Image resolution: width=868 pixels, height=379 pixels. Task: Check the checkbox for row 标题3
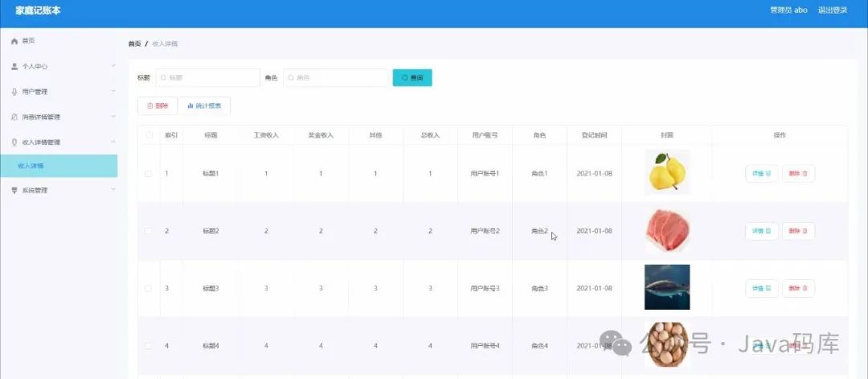(x=149, y=288)
